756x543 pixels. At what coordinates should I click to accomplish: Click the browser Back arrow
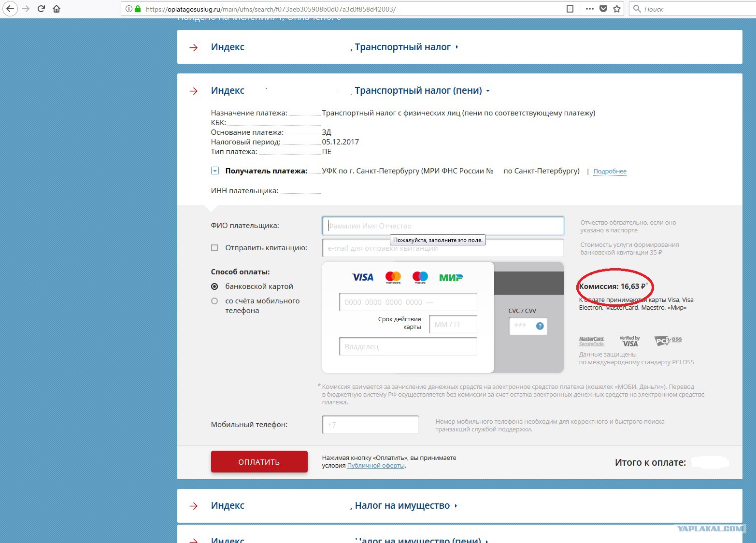click(x=10, y=9)
